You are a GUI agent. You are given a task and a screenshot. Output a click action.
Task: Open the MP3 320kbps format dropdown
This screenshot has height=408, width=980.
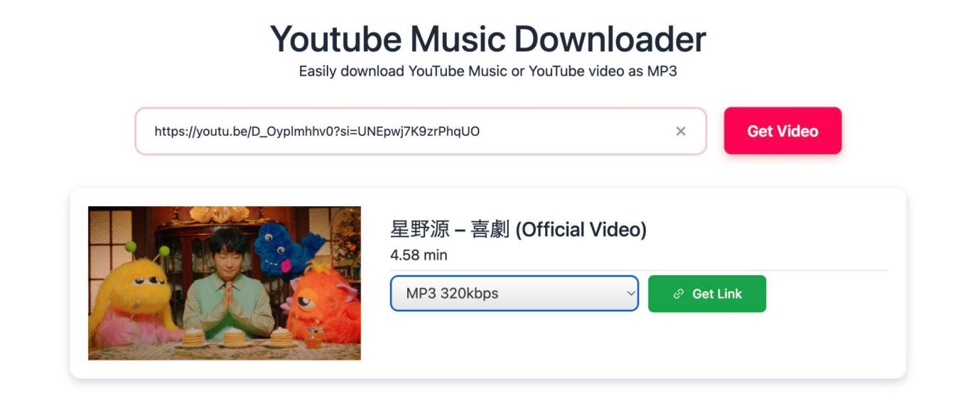click(x=515, y=294)
